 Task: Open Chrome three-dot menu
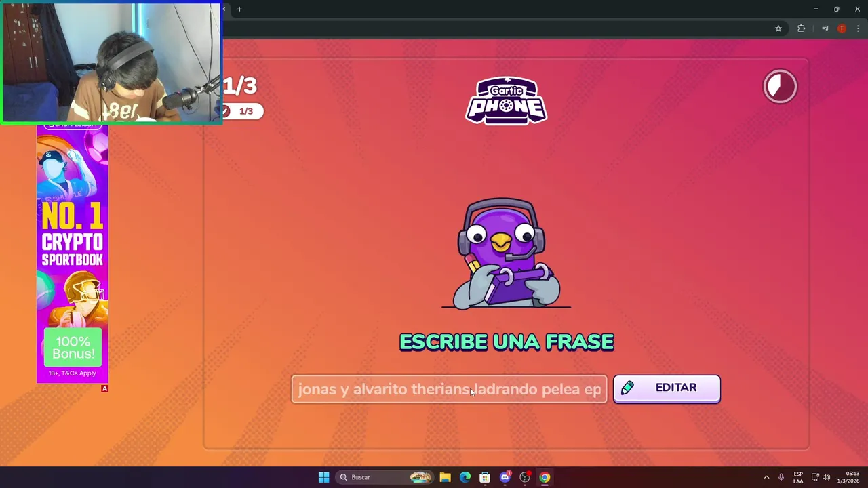(858, 28)
